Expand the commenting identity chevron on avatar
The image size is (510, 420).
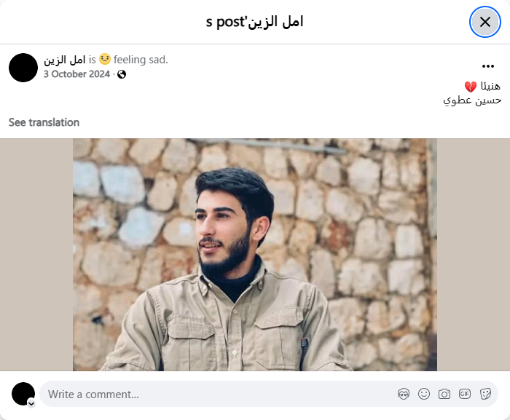pos(31,404)
